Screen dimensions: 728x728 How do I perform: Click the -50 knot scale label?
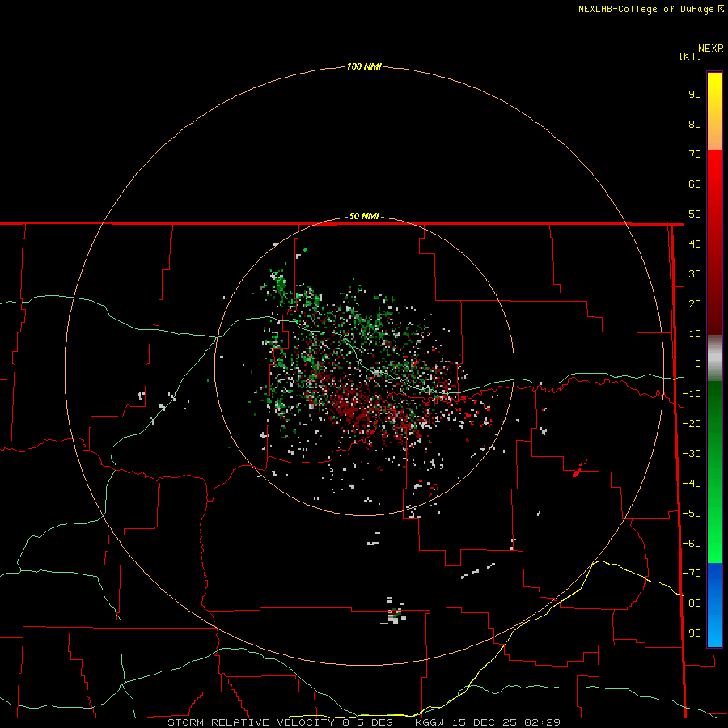click(692, 514)
